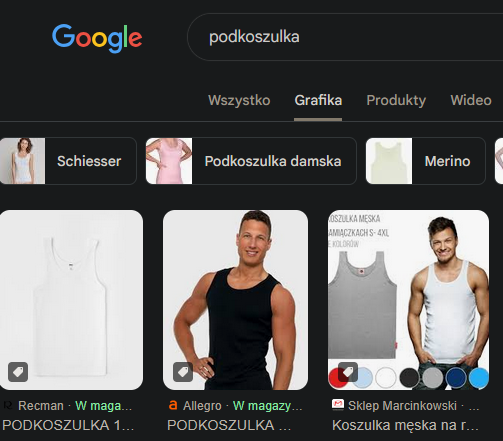Select the Podkoszulka damska suggestion chip
This screenshot has width=503, height=441.
point(251,161)
